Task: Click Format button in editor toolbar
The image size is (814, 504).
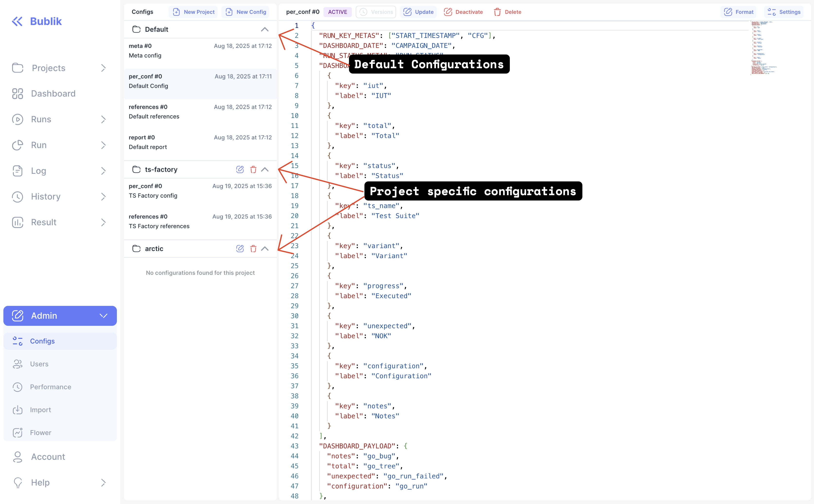Action: pyautogui.click(x=739, y=12)
